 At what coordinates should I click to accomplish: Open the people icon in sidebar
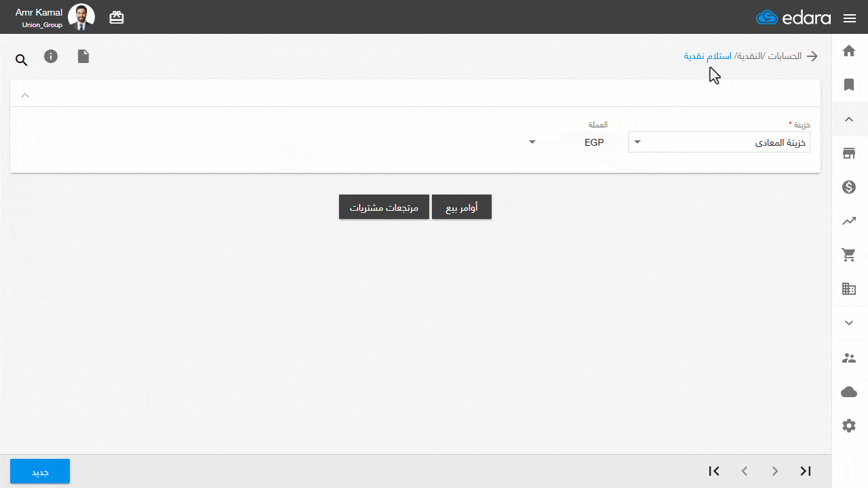click(x=849, y=358)
